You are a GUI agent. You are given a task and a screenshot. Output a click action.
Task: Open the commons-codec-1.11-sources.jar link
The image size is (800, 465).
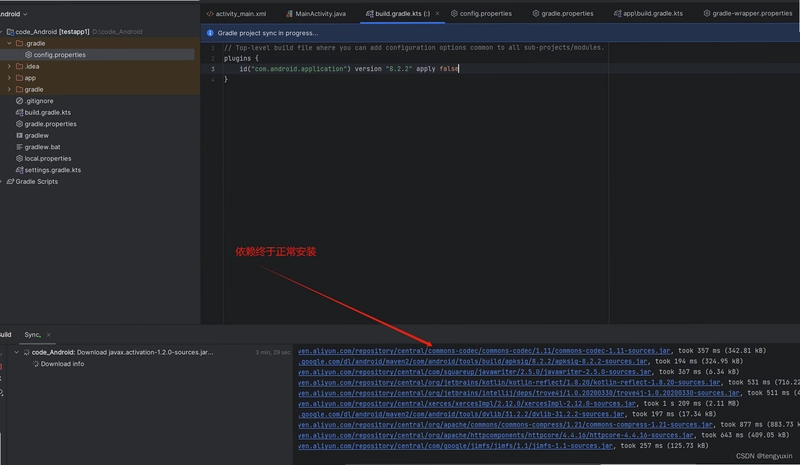(x=484, y=351)
